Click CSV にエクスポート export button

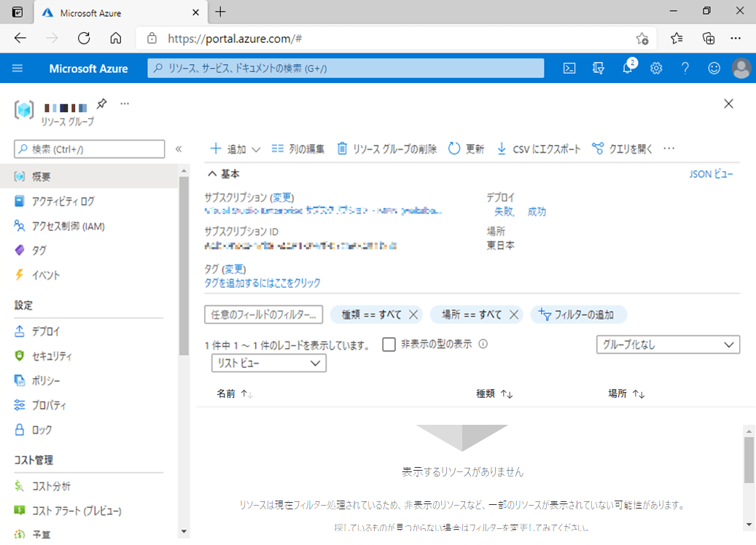[x=539, y=149]
